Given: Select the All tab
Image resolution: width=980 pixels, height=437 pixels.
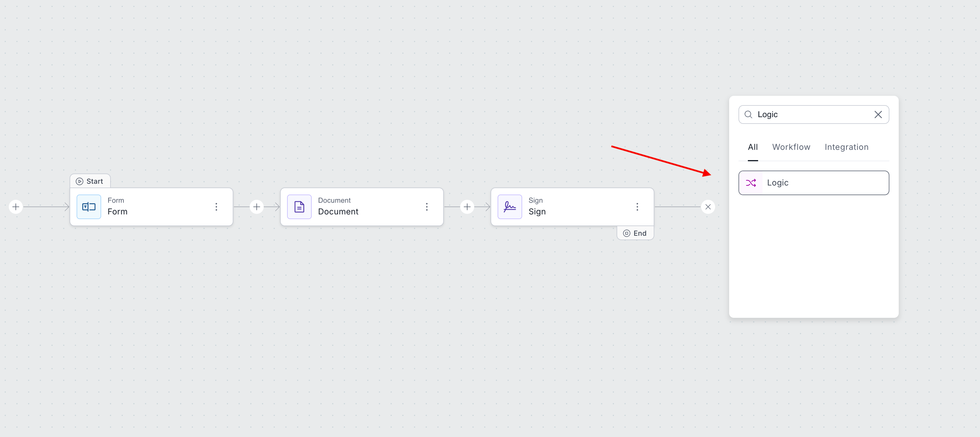Looking at the screenshot, I should [753, 147].
